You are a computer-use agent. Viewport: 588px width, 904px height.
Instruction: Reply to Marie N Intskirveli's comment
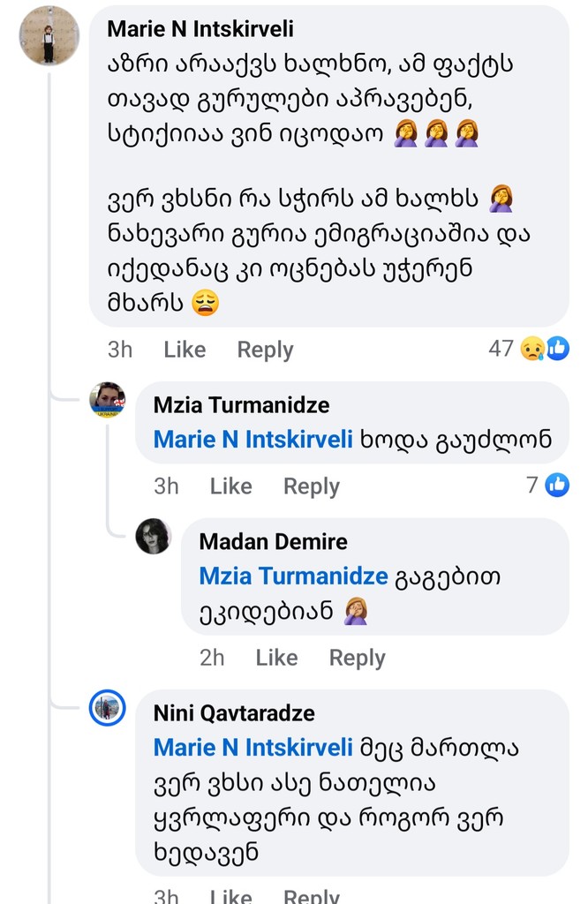pos(265,350)
